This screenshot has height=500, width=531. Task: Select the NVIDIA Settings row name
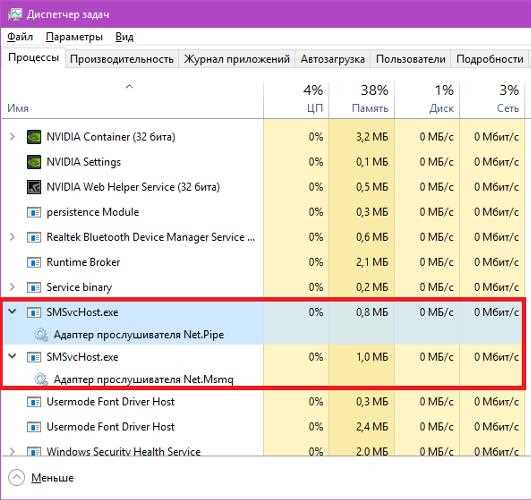click(83, 162)
